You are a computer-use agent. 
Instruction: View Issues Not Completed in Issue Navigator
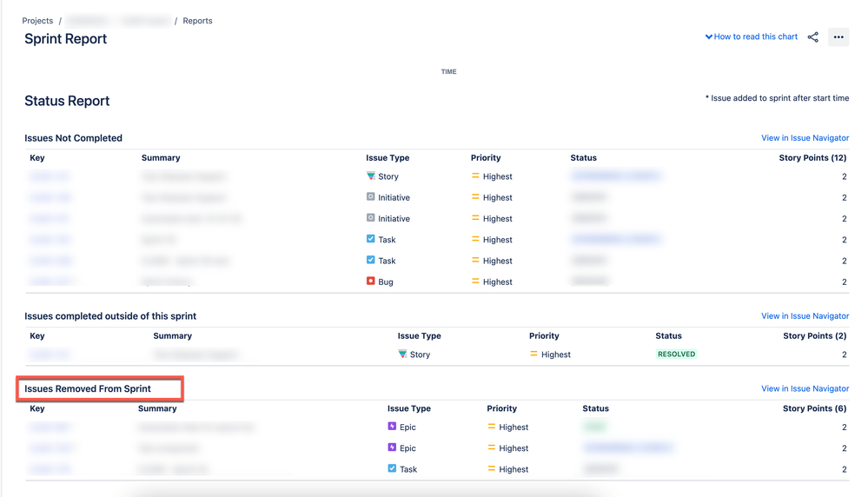click(x=805, y=138)
